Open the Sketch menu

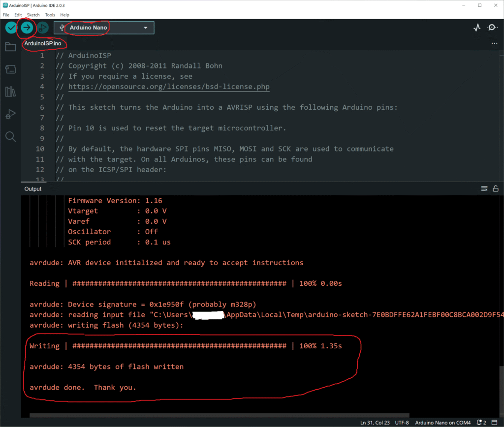point(33,15)
